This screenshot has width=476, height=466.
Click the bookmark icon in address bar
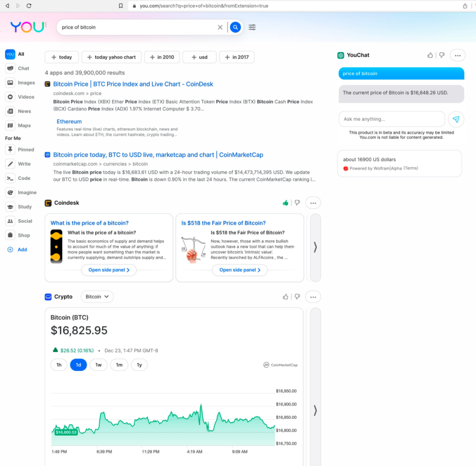pos(121,6)
